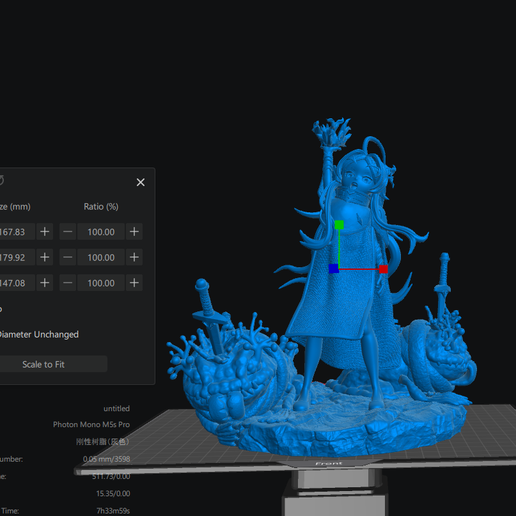This screenshot has height=516, width=516.
Task: Increase the 147.08 size value with plus
Action: tap(45, 283)
